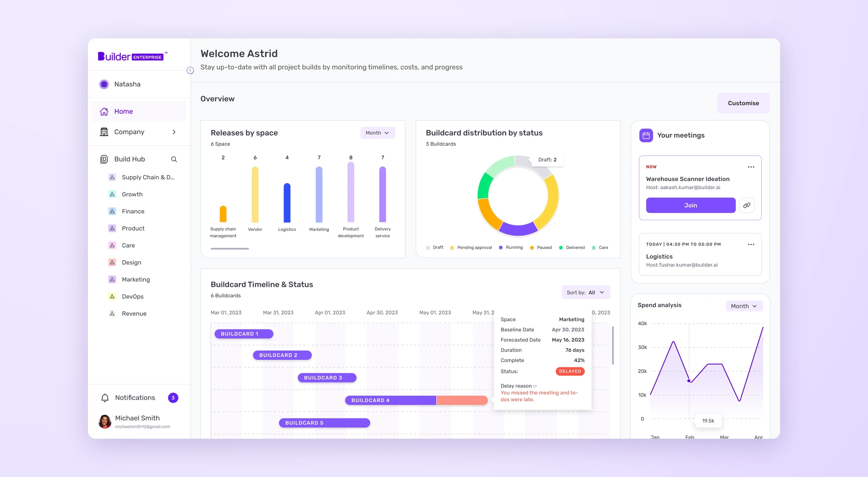The width and height of the screenshot is (868, 477).
Task: Select the BUILDCARD 1 timeline bar
Action: [244, 334]
